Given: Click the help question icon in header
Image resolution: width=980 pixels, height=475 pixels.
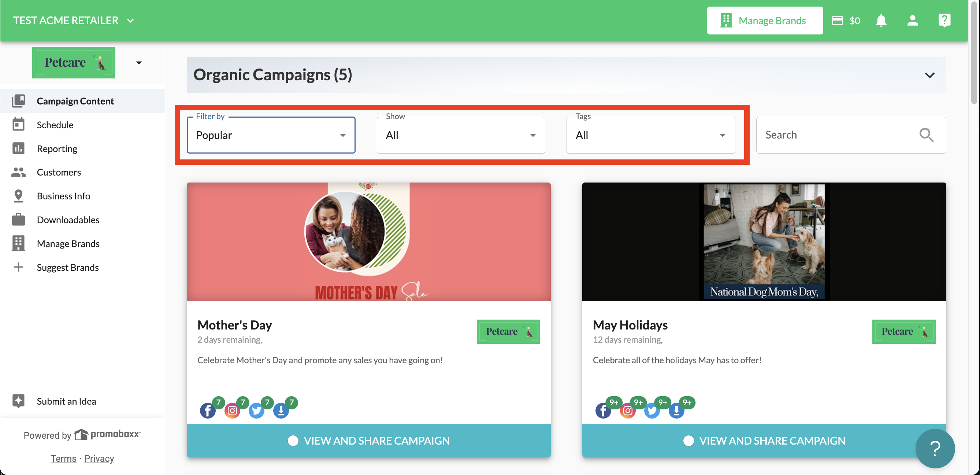Looking at the screenshot, I should [x=944, y=21].
